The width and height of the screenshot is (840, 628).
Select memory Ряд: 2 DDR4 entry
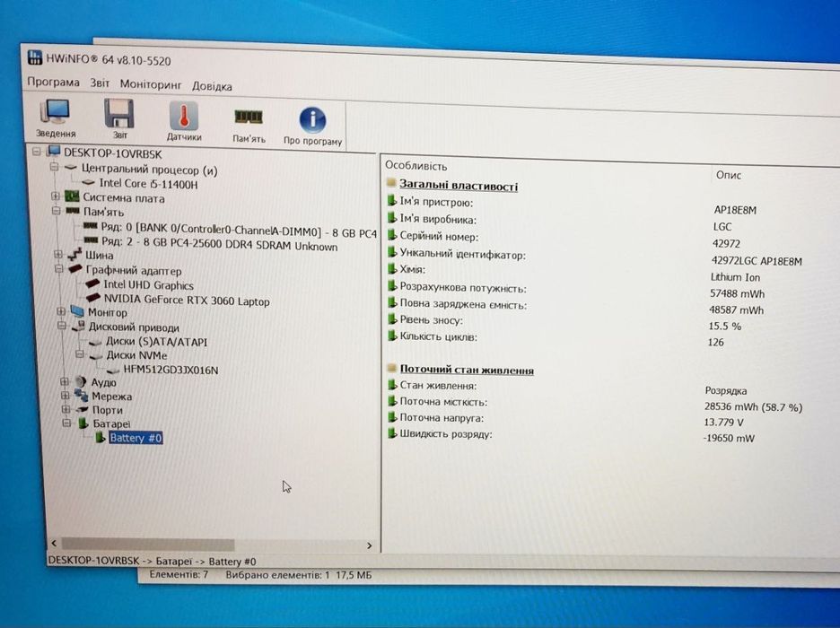tap(219, 246)
